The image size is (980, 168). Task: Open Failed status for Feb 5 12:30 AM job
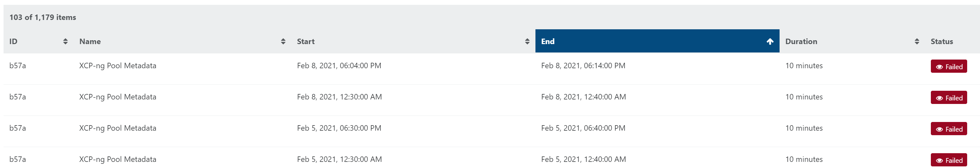pyautogui.click(x=949, y=160)
